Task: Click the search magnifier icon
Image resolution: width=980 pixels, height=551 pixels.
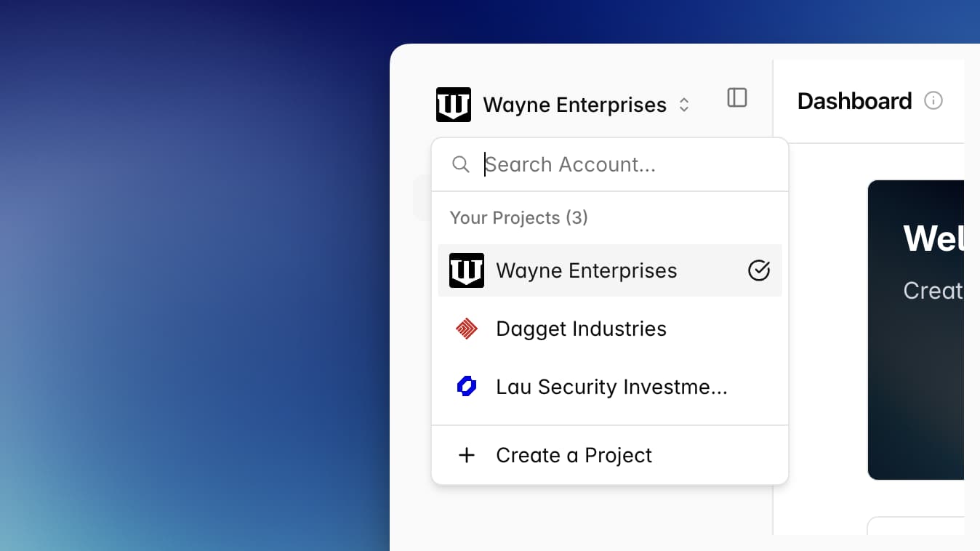Action: pyautogui.click(x=461, y=164)
